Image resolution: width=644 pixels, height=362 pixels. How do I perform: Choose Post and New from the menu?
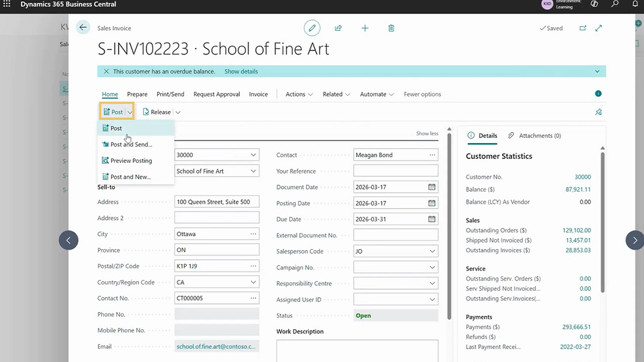pyautogui.click(x=136, y=177)
